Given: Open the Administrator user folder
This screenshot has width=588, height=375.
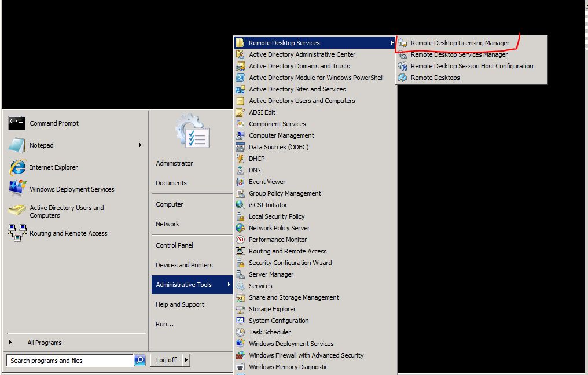Looking at the screenshot, I should 174,163.
